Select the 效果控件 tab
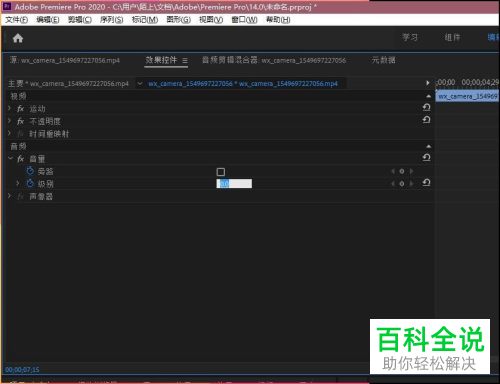Screen dimensions: 500x384 [161, 60]
